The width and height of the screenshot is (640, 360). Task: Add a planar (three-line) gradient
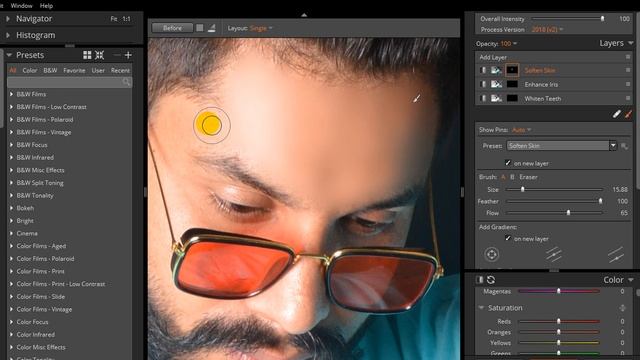(553, 254)
